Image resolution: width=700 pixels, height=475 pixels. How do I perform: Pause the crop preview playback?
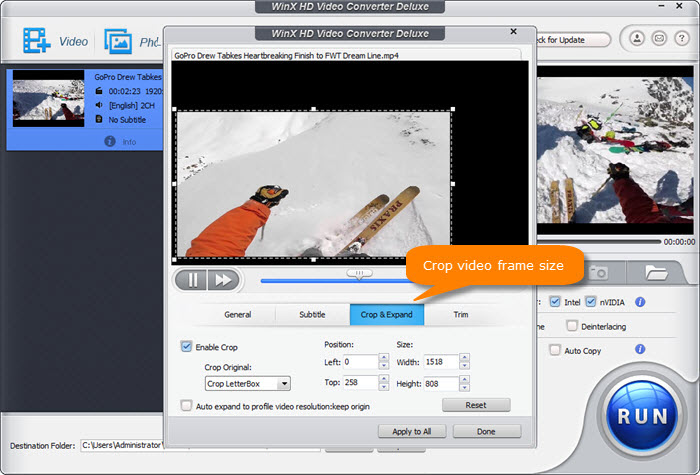click(192, 280)
